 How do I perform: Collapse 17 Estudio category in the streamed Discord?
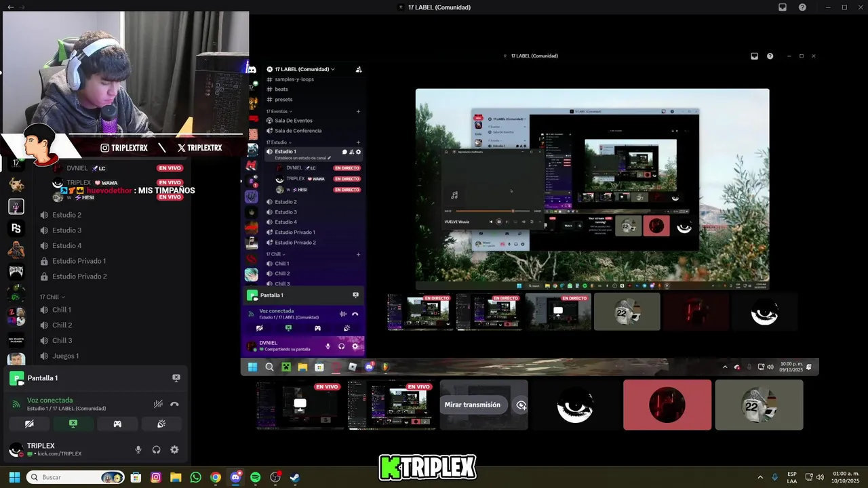click(x=278, y=142)
